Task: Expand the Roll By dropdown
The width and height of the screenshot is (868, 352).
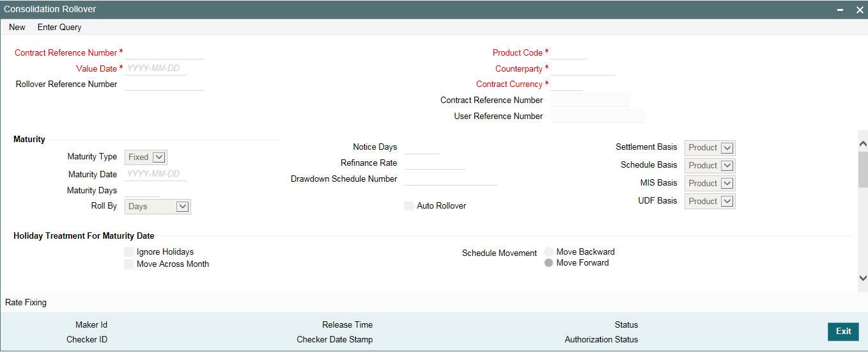Action: pyautogui.click(x=158, y=207)
